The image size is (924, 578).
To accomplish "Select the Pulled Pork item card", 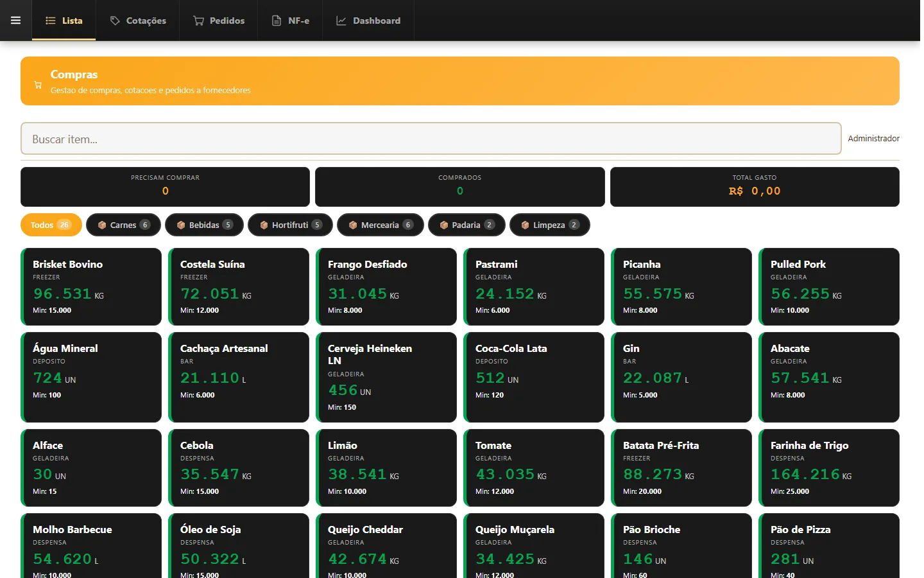I will pos(829,286).
